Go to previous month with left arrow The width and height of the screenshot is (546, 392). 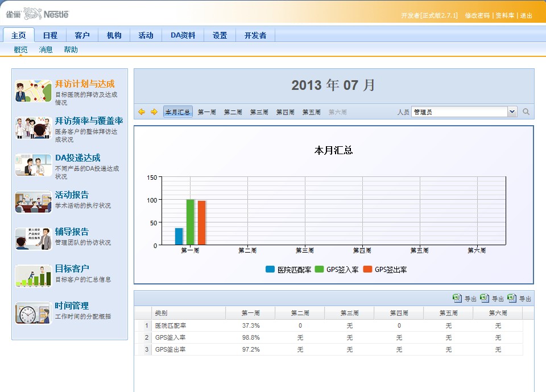[x=142, y=112]
